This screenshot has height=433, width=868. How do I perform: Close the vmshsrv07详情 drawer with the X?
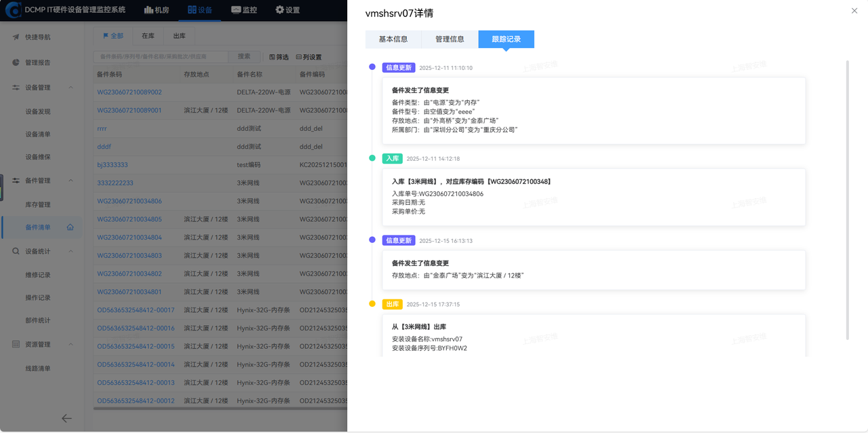[x=854, y=11]
